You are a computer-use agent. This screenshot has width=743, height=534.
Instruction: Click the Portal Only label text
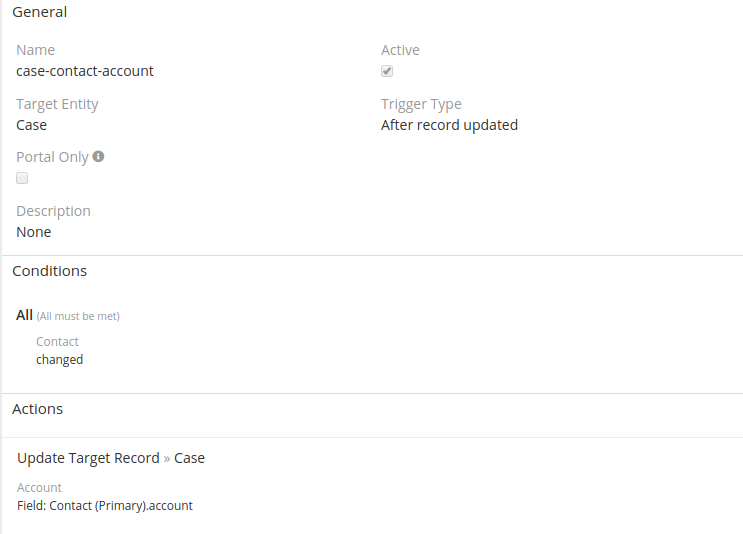tap(52, 157)
